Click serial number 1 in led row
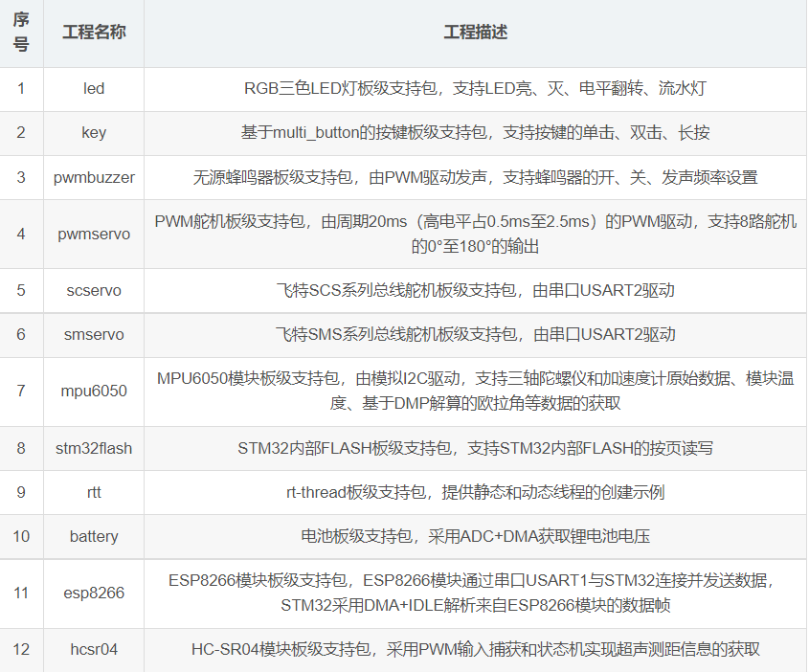809x672 pixels. pyautogui.click(x=21, y=89)
